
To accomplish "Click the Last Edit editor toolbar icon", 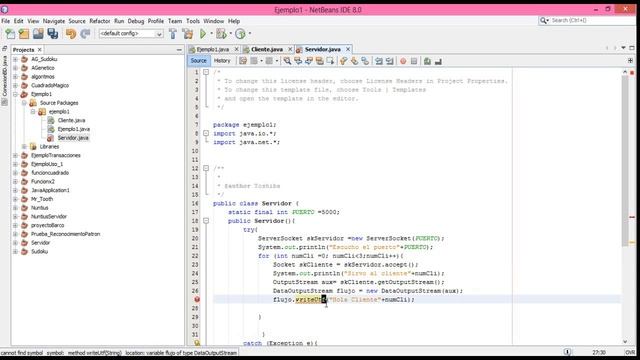I will pyautogui.click(x=243, y=61).
